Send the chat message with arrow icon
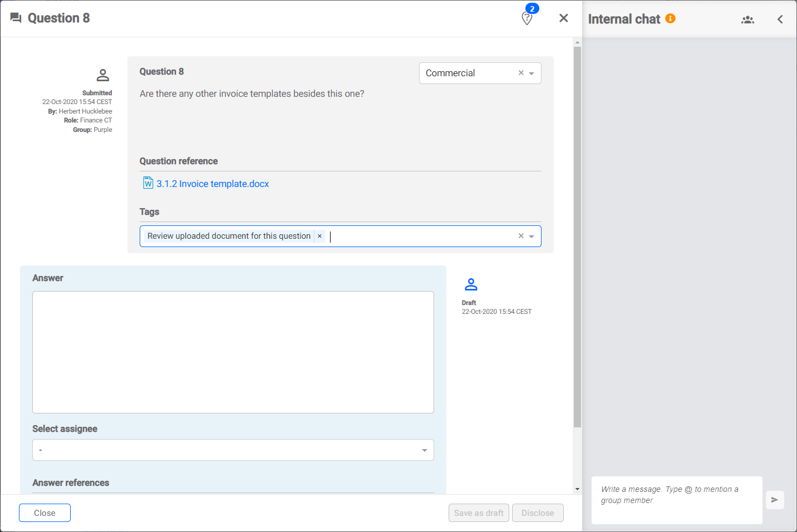The height and width of the screenshot is (532, 797). [774, 500]
